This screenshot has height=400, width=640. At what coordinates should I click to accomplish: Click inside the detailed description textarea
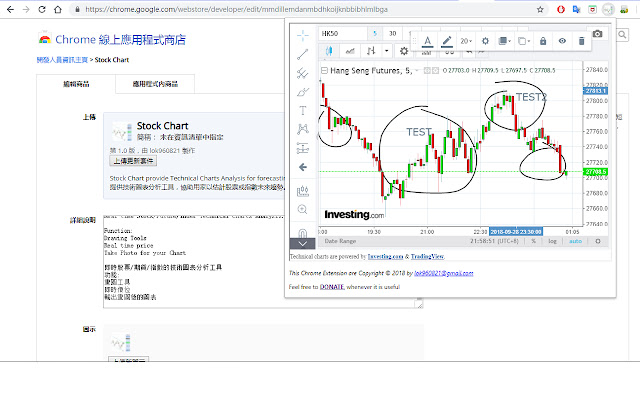point(263,262)
